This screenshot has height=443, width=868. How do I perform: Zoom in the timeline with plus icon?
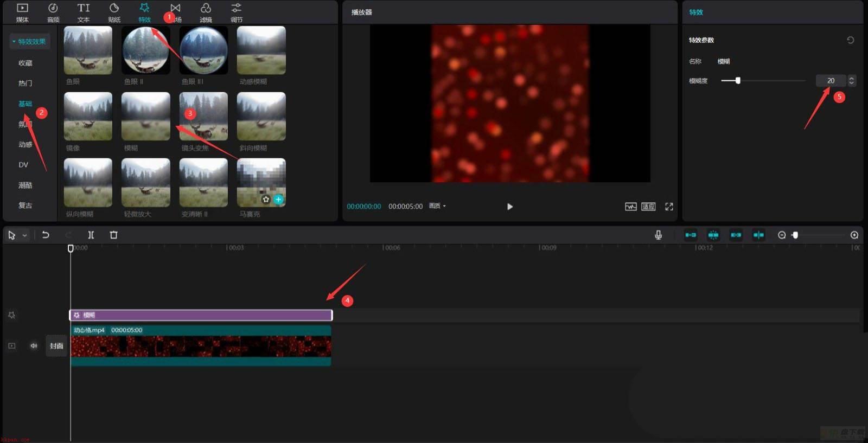tap(854, 235)
